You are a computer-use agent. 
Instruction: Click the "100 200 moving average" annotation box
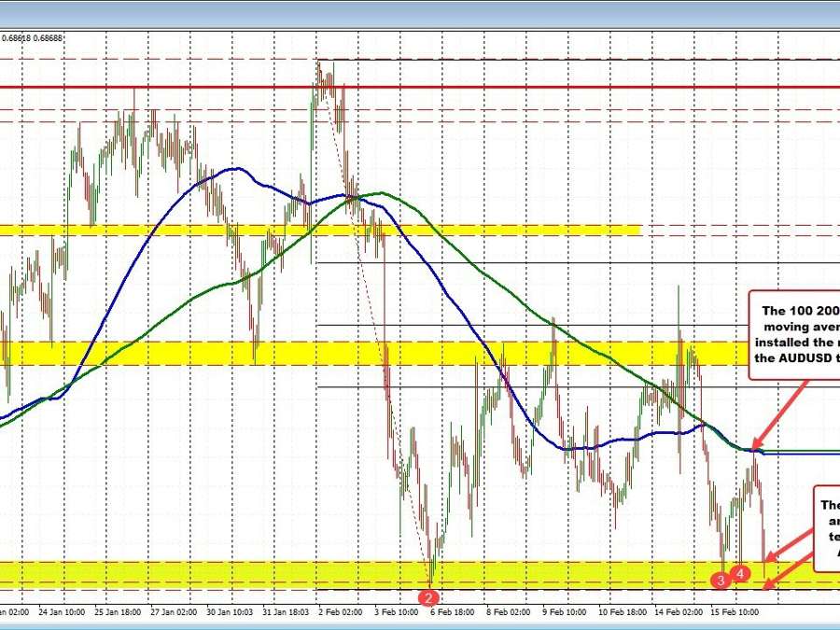[794, 333]
